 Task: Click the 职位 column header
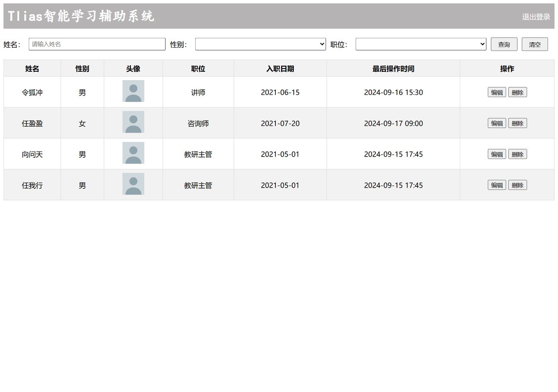click(x=198, y=69)
